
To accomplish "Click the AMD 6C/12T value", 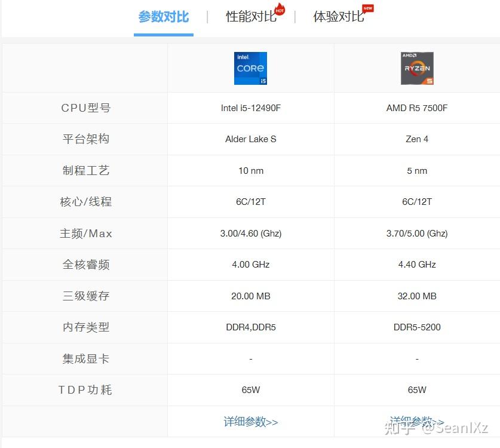I will click(x=417, y=201).
